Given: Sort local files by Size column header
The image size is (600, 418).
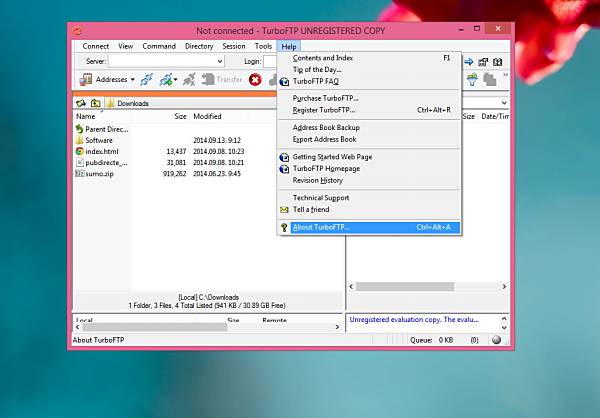Looking at the screenshot, I should (x=180, y=116).
